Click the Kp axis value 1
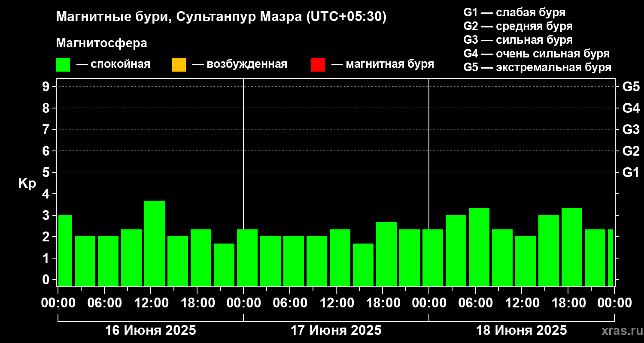This screenshot has width=644, height=343. (x=47, y=258)
